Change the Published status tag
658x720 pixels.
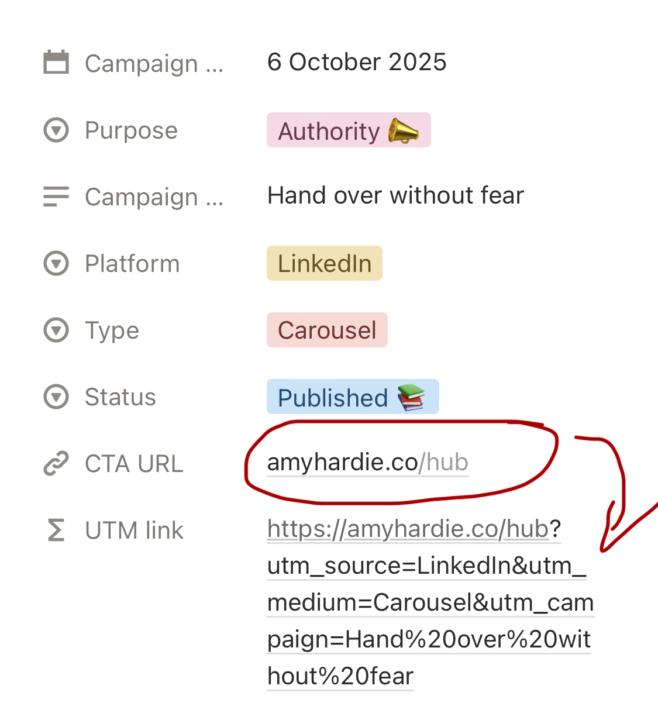point(351,398)
